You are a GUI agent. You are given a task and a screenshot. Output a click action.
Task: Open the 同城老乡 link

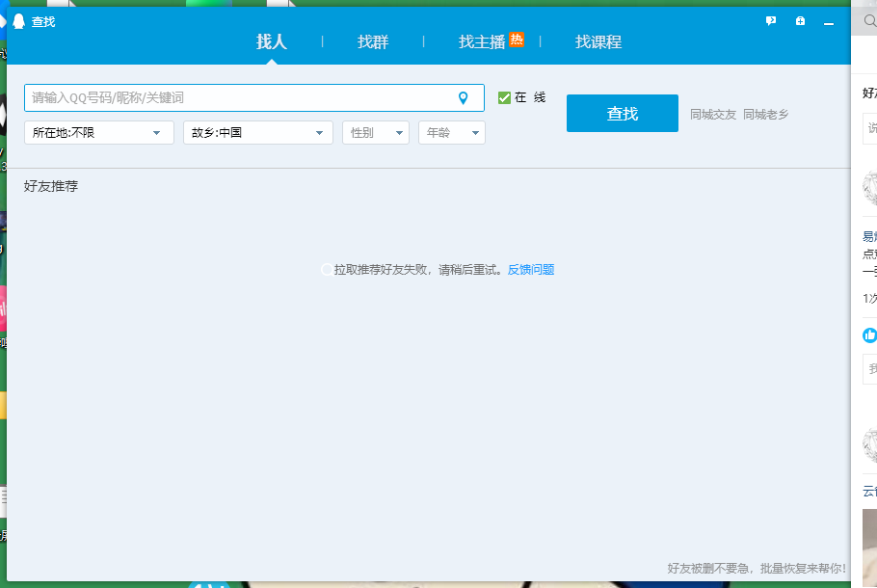pos(766,115)
